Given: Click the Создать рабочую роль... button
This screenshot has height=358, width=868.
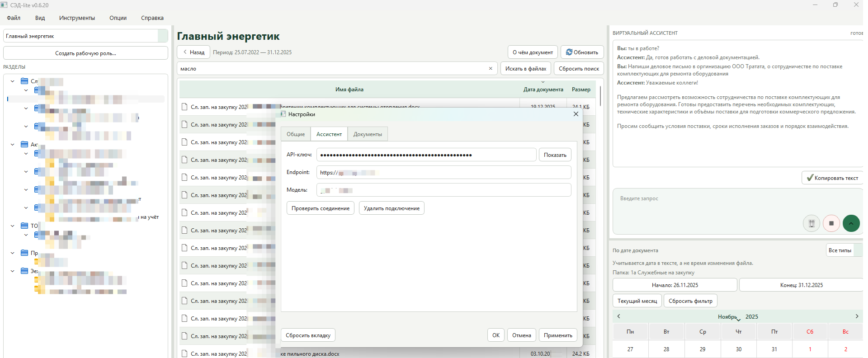Looking at the screenshot, I should click(x=85, y=53).
